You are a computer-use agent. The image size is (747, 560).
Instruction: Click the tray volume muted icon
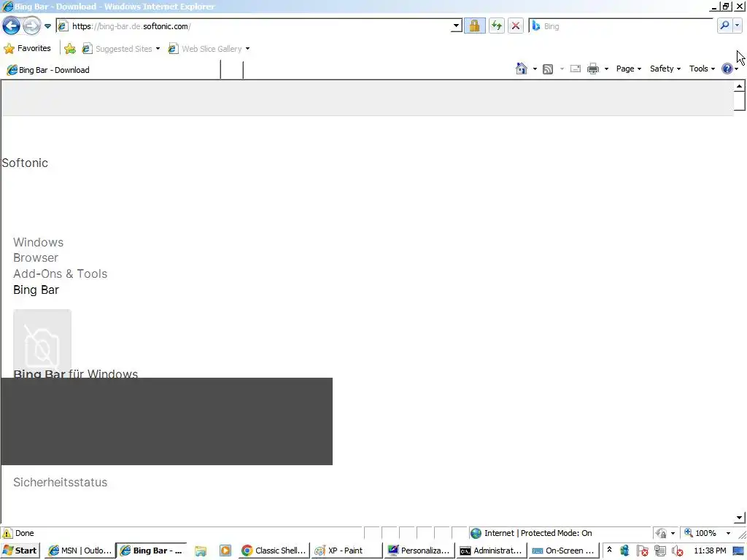tap(678, 551)
